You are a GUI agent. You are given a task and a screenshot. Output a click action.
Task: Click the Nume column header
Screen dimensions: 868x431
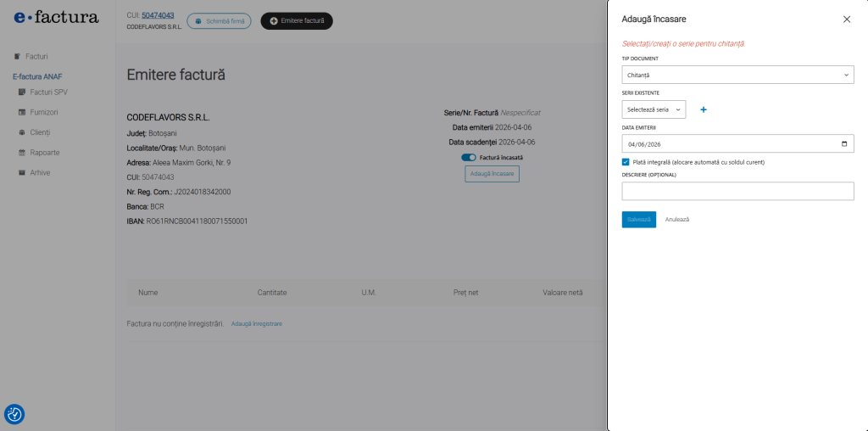point(147,293)
